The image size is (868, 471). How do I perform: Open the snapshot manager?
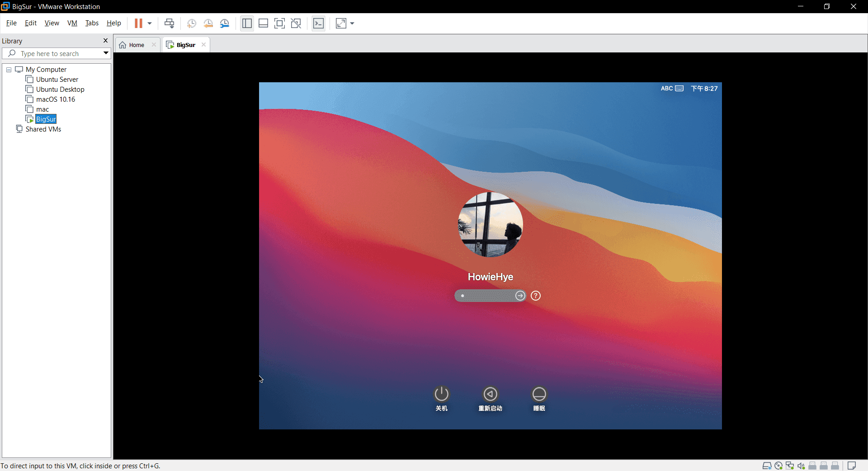(x=225, y=24)
